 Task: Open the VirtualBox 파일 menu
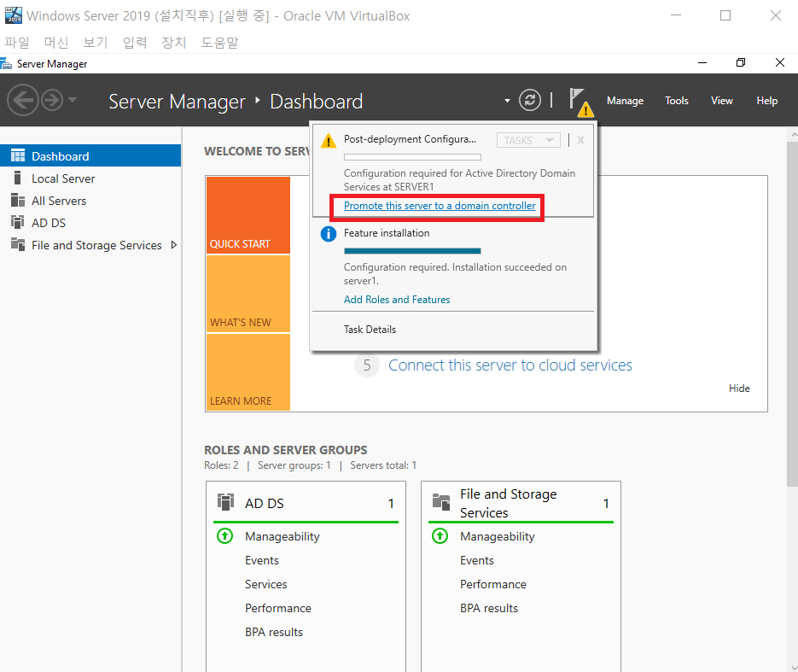(x=17, y=43)
